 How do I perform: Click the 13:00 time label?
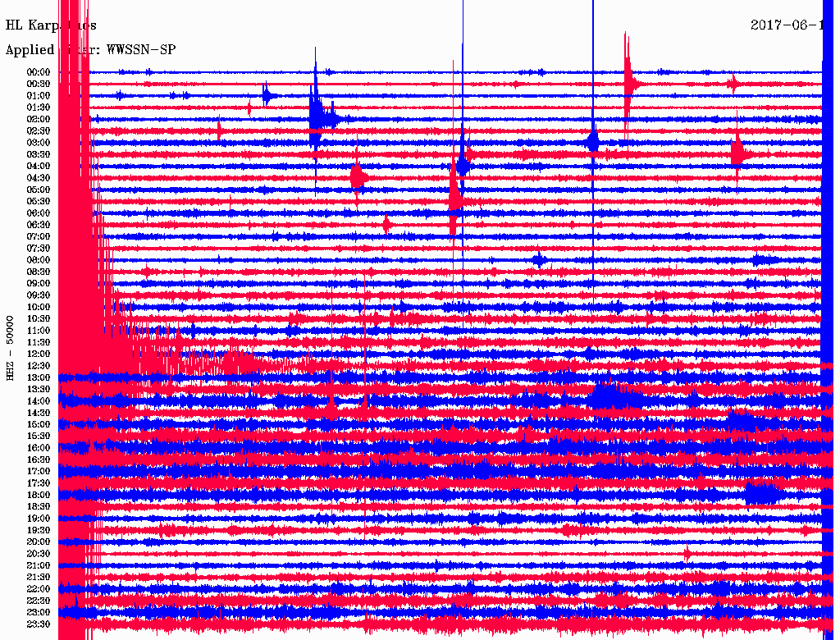click(39, 377)
